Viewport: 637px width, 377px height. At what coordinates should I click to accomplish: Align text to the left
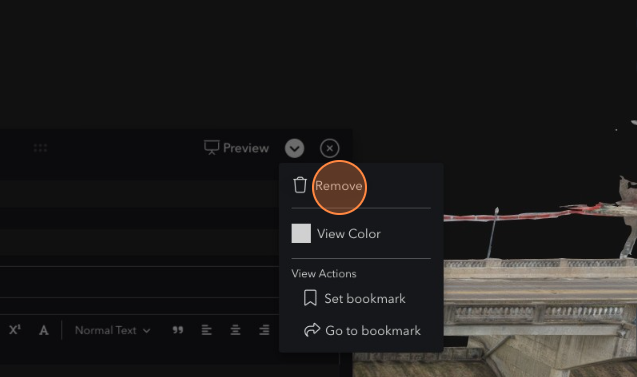tap(206, 330)
